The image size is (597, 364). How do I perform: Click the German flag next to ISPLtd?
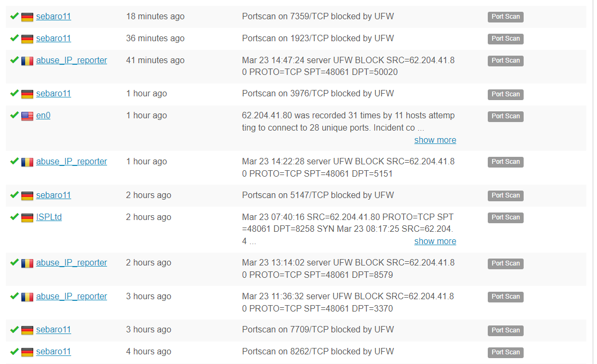(27, 218)
